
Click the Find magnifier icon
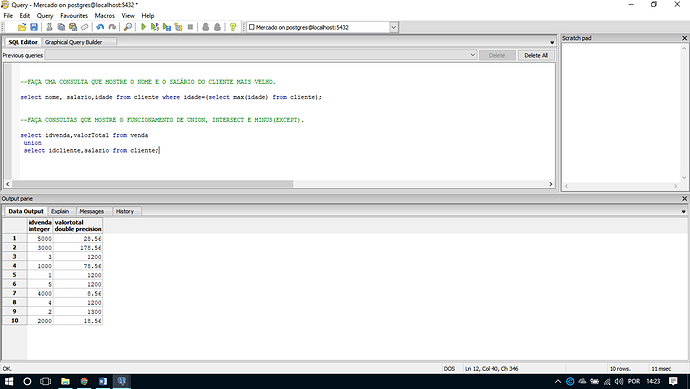click(x=128, y=27)
